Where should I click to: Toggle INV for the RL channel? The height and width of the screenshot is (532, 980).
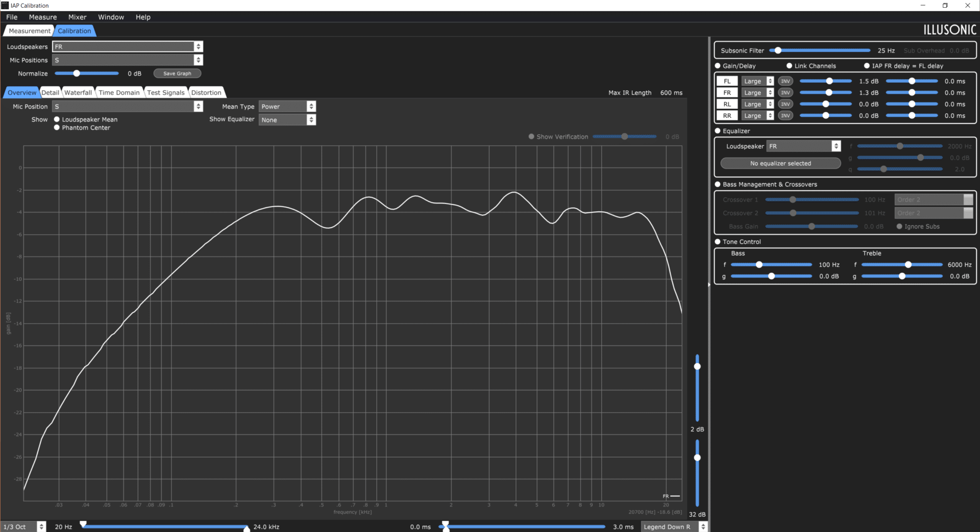tap(785, 104)
